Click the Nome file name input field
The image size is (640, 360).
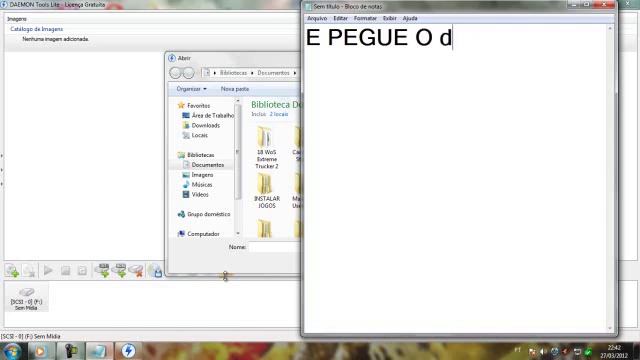coord(274,247)
